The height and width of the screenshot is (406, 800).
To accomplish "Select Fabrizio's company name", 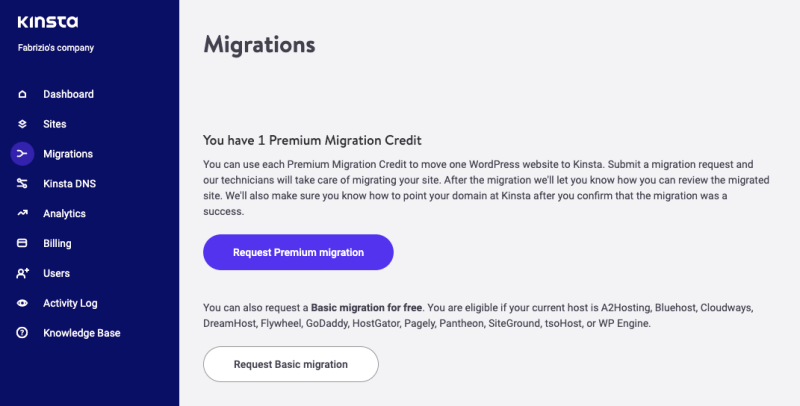I will coord(56,48).
